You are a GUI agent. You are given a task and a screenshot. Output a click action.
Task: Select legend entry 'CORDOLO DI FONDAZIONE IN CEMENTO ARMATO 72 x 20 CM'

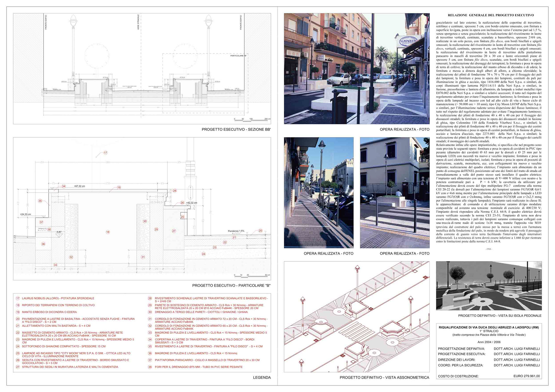click(x=211, y=320)
